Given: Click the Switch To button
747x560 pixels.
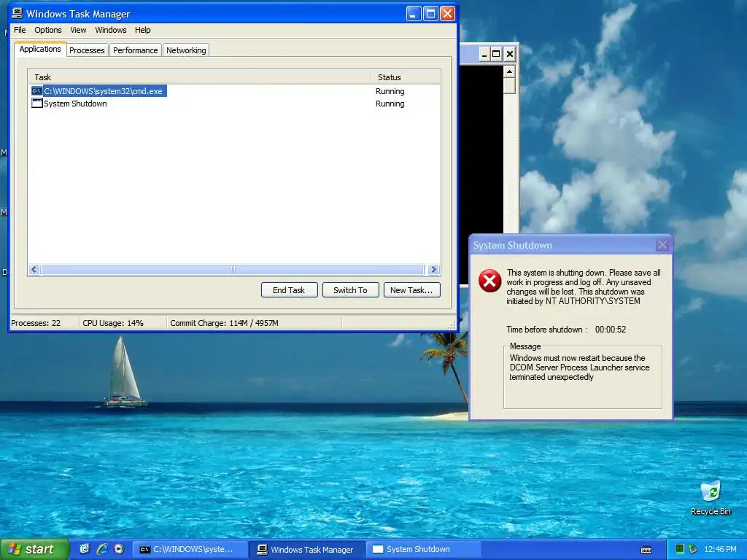Looking at the screenshot, I should point(350,290).
